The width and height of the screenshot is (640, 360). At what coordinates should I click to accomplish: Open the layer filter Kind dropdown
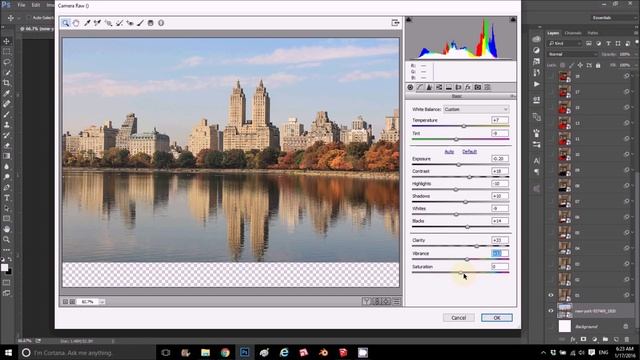pos(565,43)
